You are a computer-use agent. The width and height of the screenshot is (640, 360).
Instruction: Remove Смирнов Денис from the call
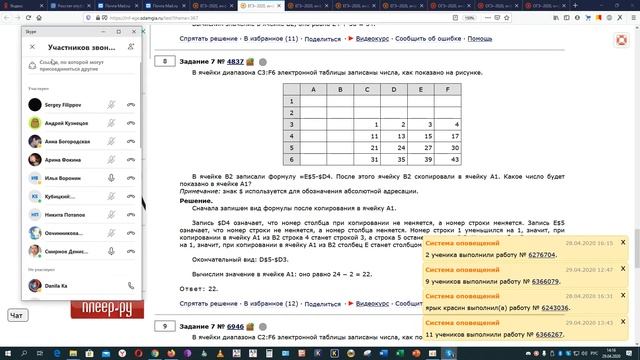[x=131, y=251]
